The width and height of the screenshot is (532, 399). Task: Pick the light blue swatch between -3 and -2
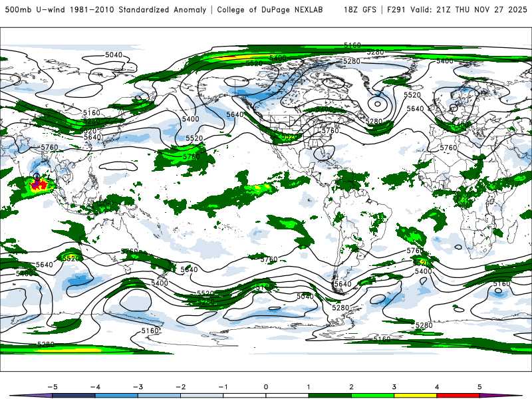159,396
